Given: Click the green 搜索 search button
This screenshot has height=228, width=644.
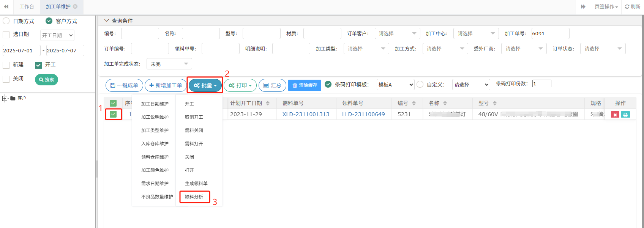Looking at the screenshot, I should pos(46,80).
